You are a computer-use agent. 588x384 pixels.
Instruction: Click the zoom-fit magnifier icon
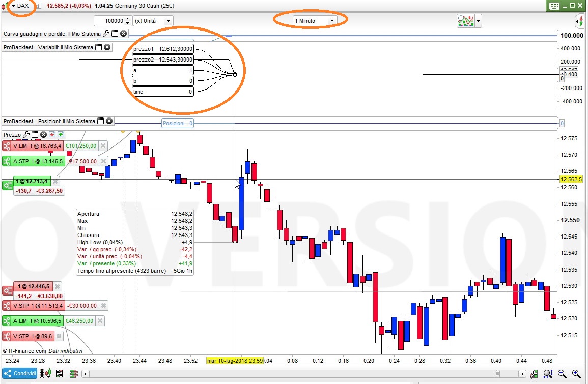pyautogui.click(x=548, y=373)
